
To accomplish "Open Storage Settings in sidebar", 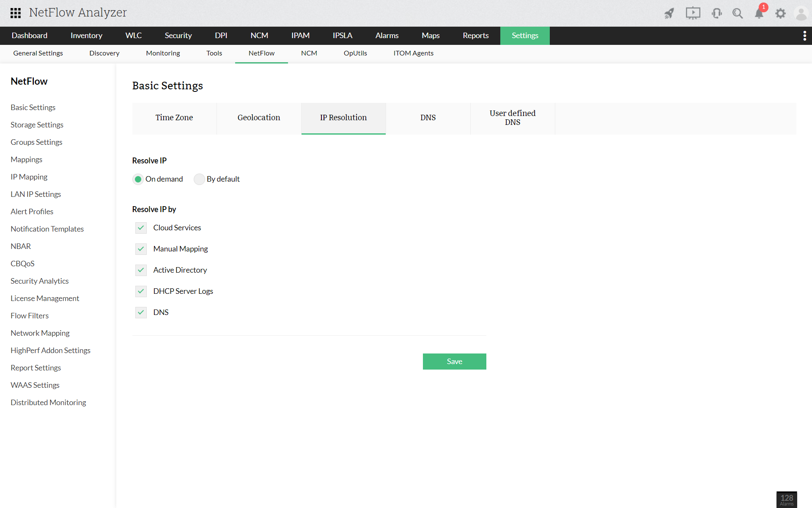I will [x=37, y=125].
